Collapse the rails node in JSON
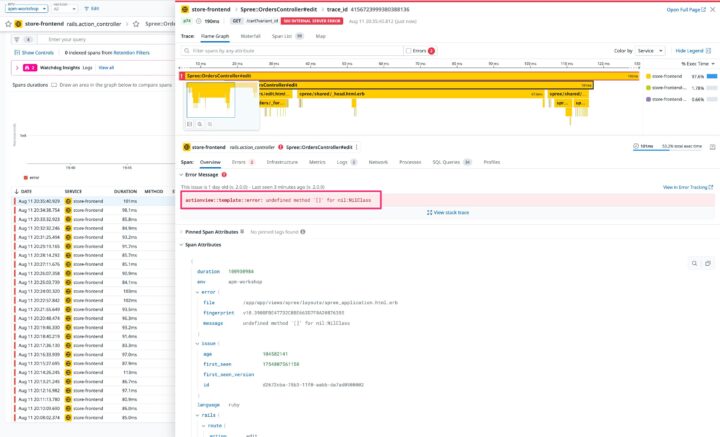 tap(197, 415)
